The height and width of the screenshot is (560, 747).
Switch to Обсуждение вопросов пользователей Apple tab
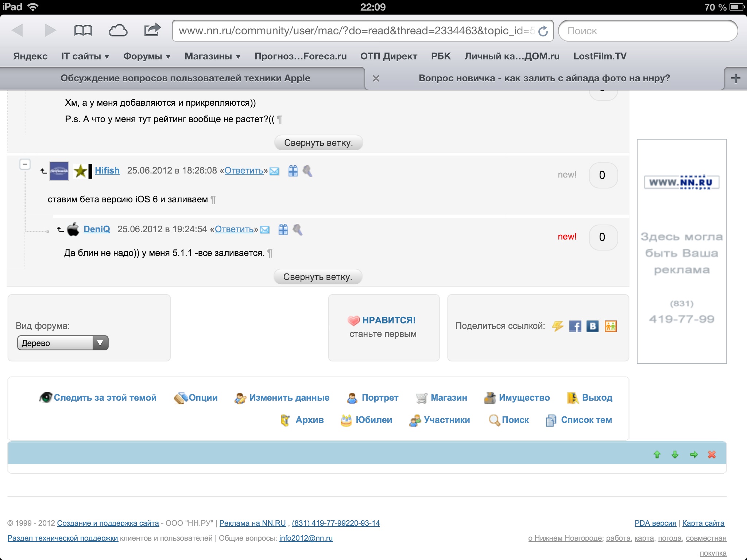185,78
